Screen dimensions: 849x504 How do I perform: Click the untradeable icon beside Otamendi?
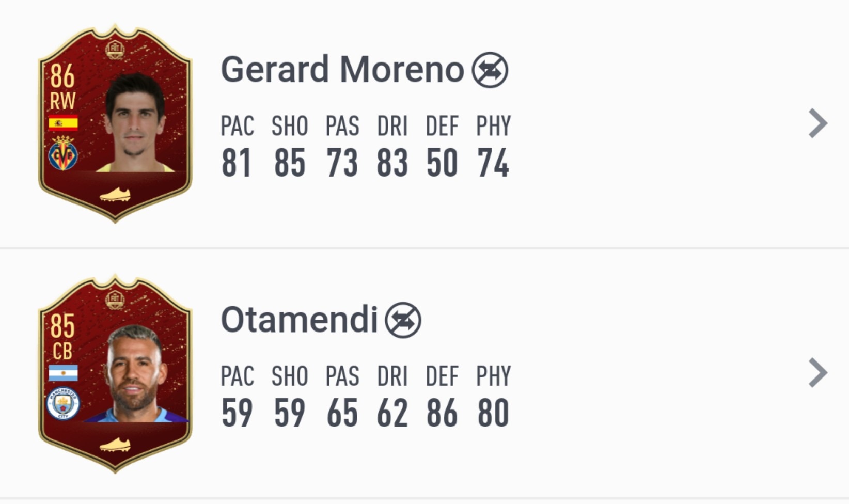pyautogui.click(x=403, y=320)
